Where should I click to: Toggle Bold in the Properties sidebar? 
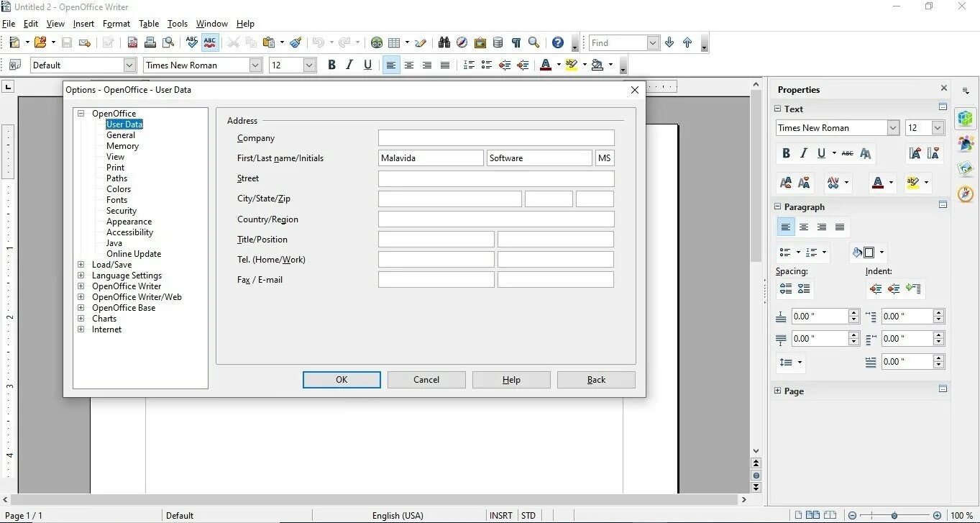point(786,153)
